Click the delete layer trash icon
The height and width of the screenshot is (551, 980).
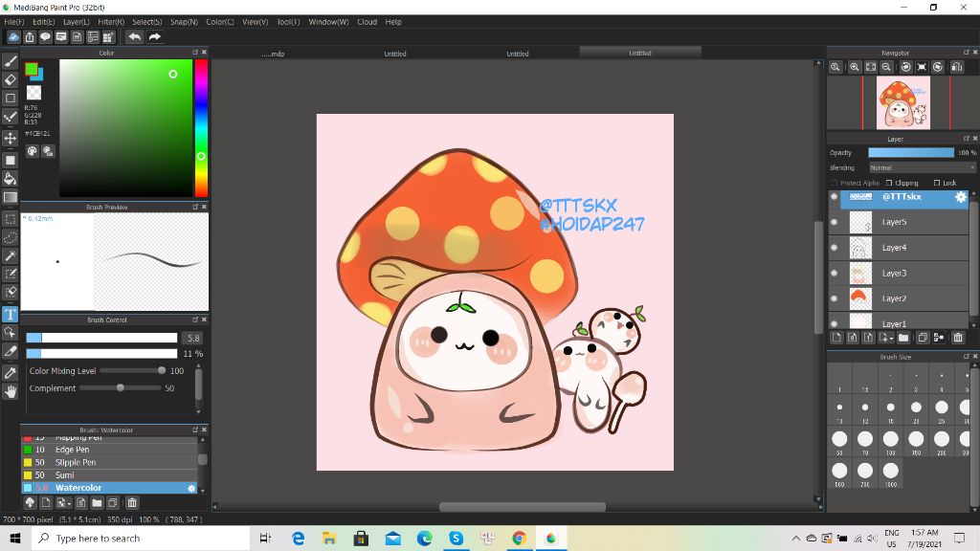(957, 338)
